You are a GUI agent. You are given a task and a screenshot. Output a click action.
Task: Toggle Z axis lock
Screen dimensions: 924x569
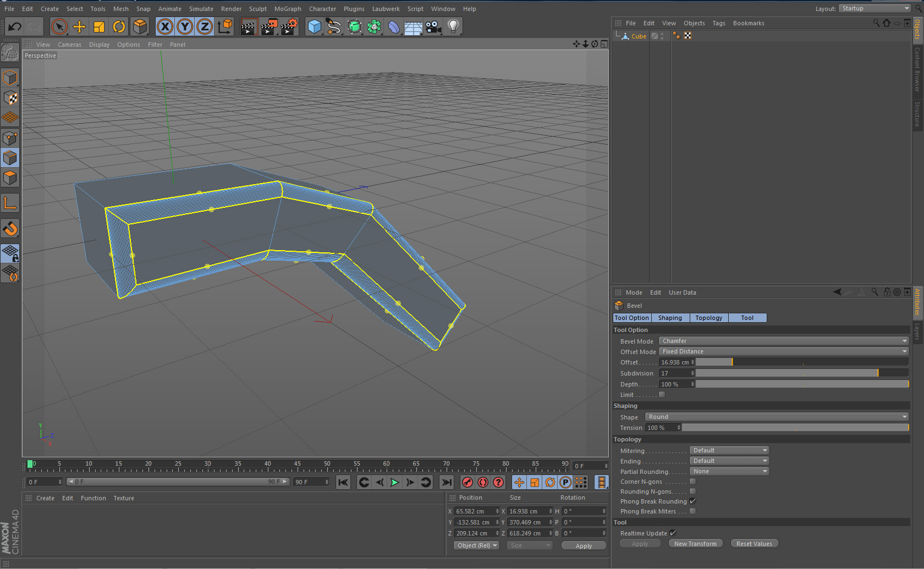click(205, 26)
